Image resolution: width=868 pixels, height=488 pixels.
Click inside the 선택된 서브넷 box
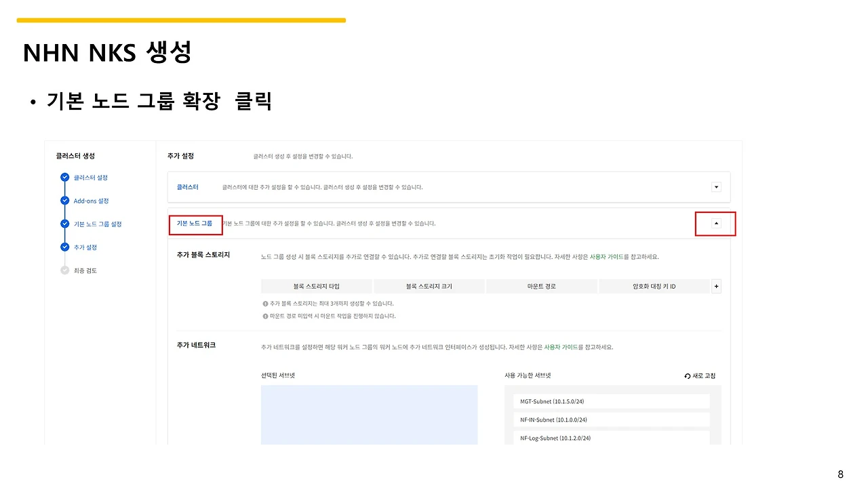tap(369, 415)
